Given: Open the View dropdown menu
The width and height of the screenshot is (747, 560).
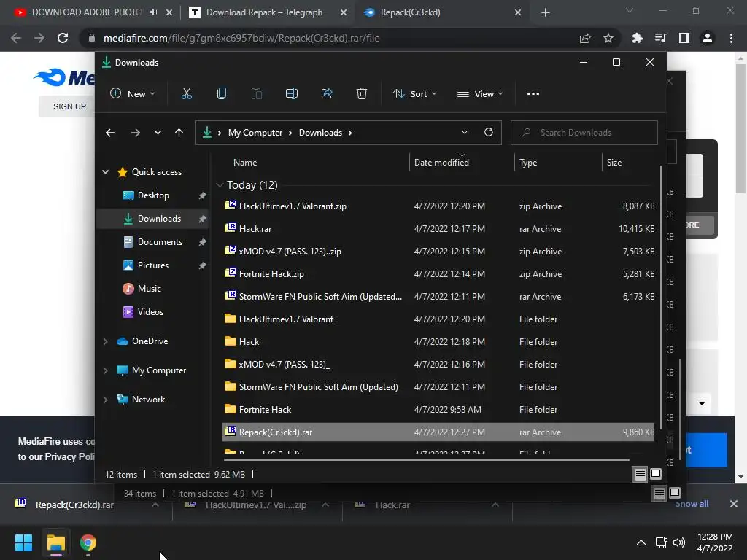Looking at the screenshot, I should [x=480, y=94].
